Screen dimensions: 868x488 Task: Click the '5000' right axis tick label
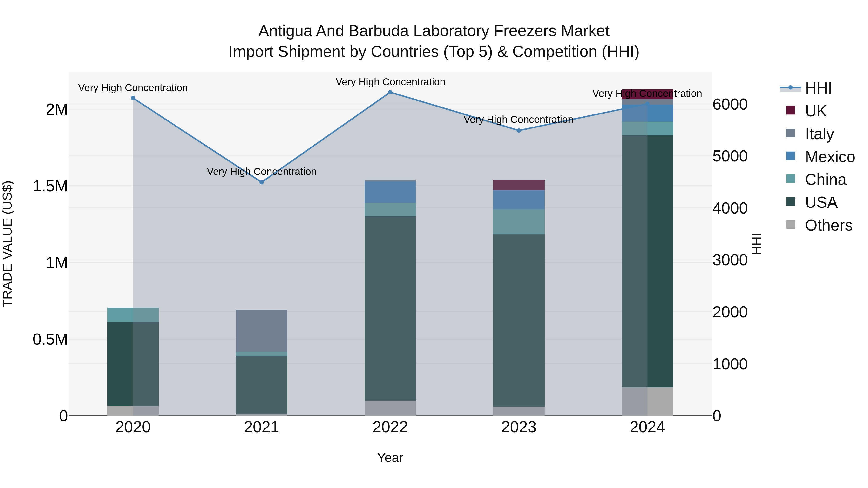pos(730,156)
